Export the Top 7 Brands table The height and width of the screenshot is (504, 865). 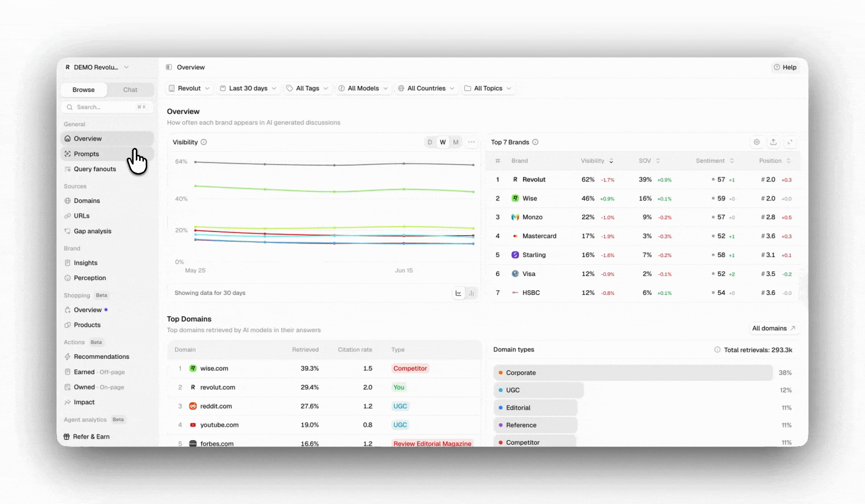(x=773, y=142)
